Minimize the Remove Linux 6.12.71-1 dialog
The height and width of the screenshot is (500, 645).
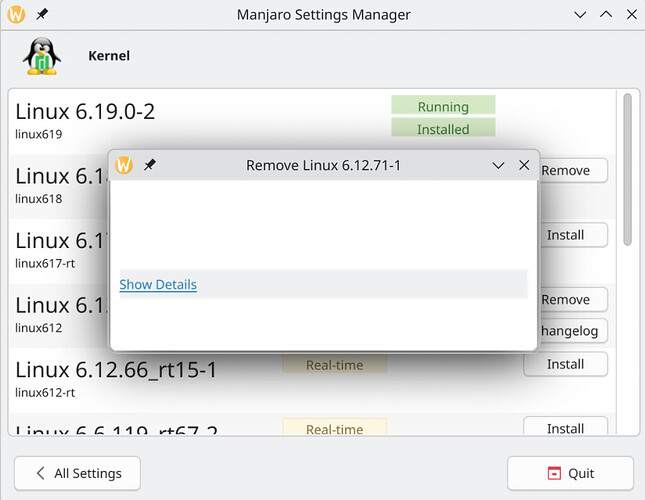498,165
